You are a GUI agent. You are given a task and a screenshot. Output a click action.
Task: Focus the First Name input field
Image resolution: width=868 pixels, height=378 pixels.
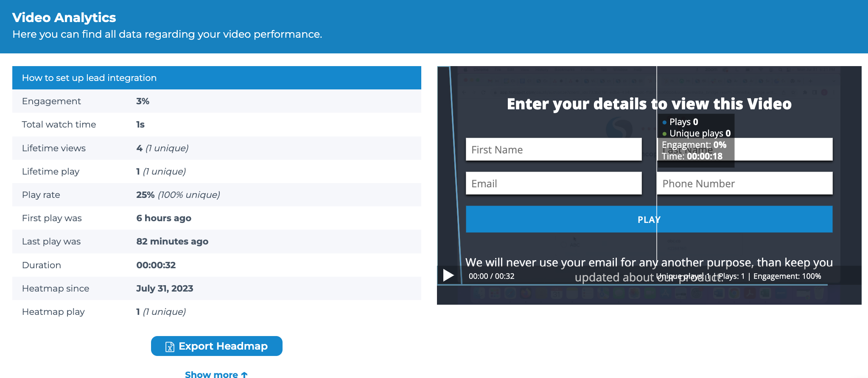[x=554, y=150]
